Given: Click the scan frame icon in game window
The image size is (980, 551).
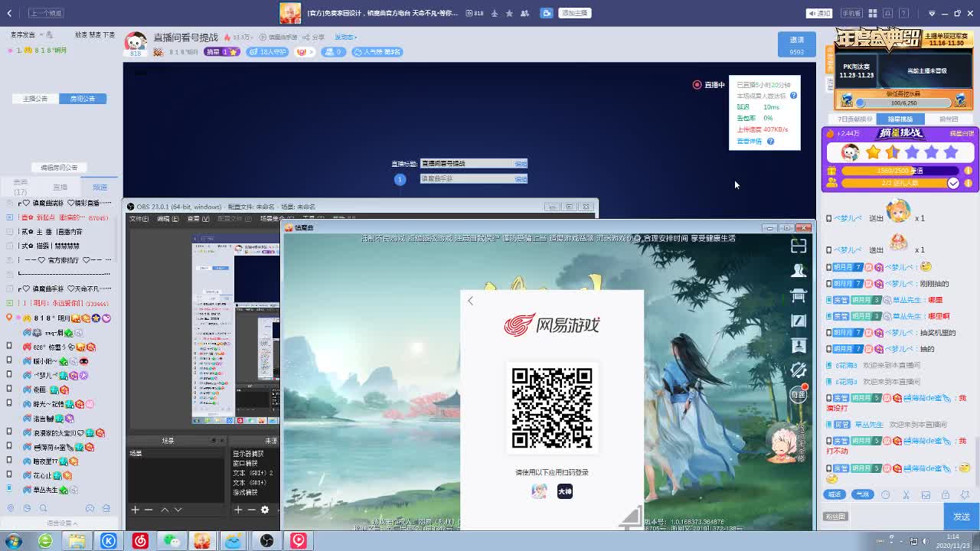Looking at the screenshot, I should [x=799, y=246].
